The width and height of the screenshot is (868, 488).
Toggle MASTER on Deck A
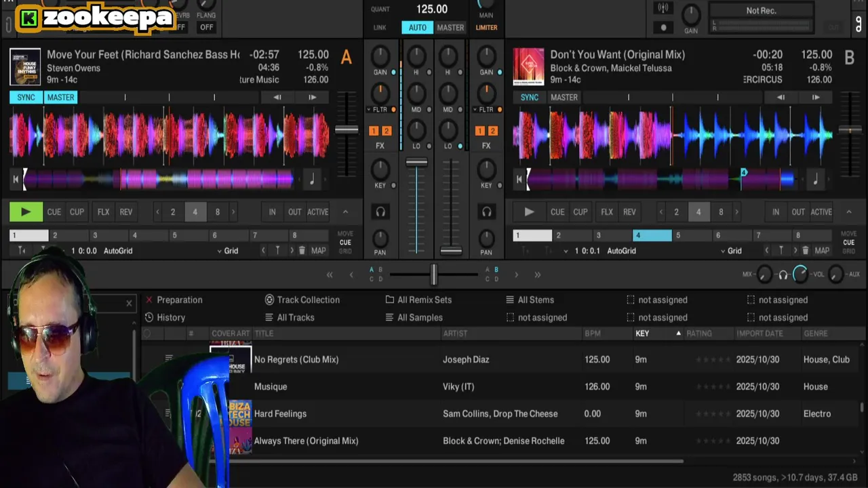tap(60, 98)
